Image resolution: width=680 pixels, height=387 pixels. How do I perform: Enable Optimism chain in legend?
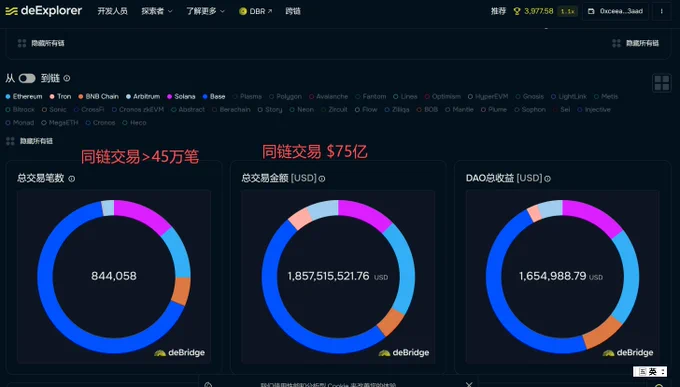tap(442, 96)
